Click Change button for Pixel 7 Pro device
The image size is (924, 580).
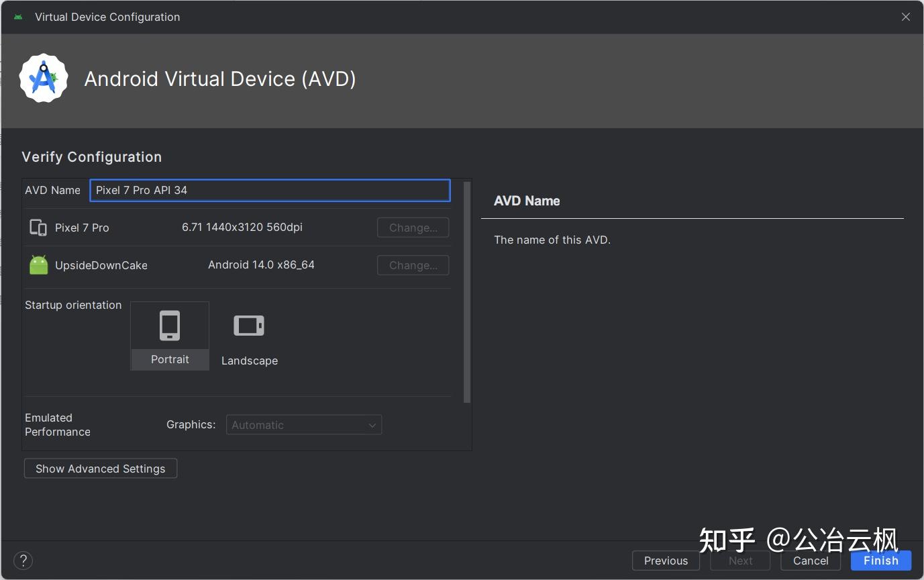tap(413, 228)
